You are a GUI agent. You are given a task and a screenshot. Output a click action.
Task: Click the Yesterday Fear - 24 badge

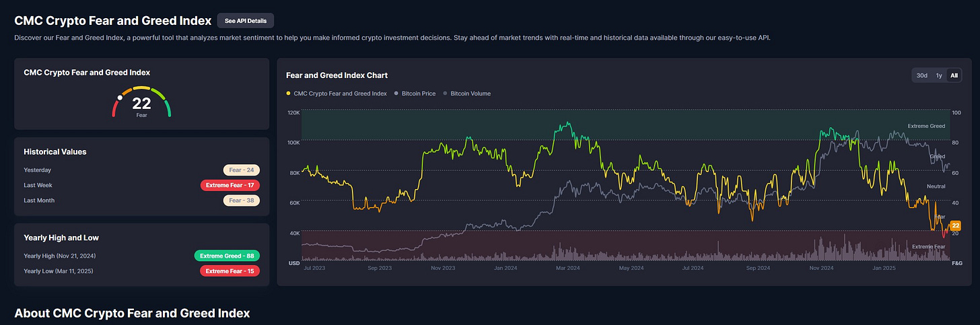pos(242,170)
